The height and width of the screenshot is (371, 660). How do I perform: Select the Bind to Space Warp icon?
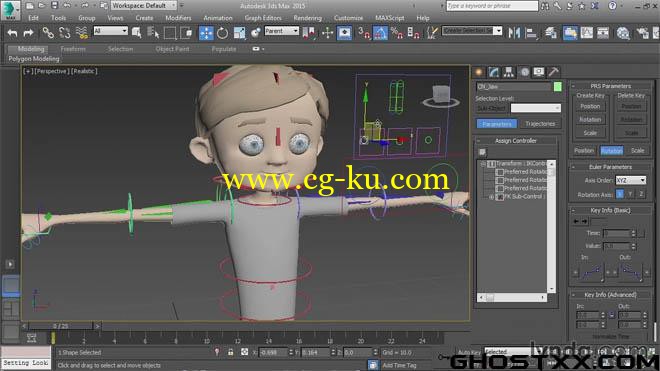(x=82, y=33)
